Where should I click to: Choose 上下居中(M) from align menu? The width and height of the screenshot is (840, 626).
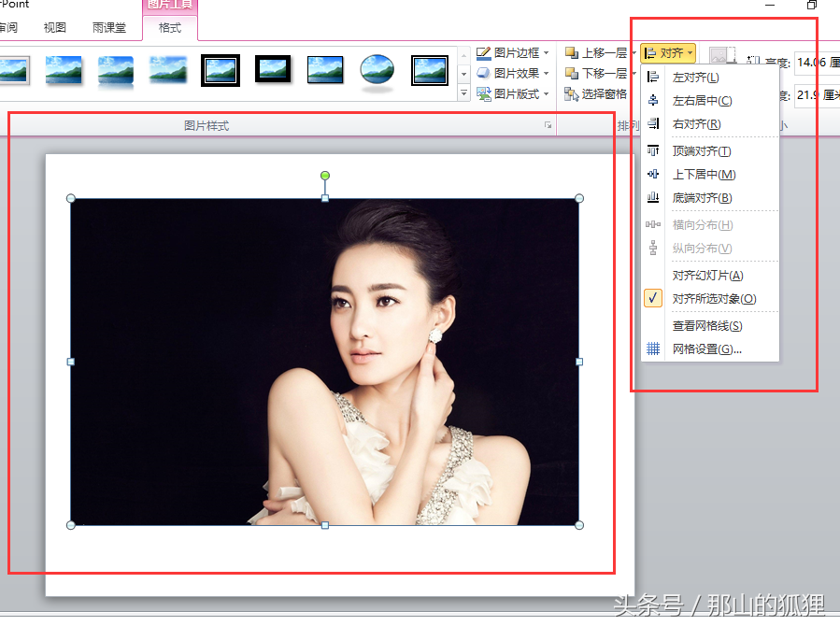[710, 174]
